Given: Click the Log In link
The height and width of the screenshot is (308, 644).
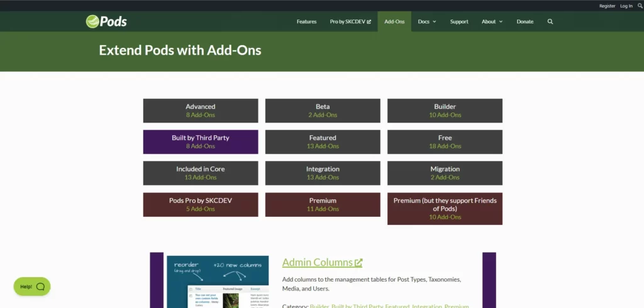Looking at the screenshot, I should 626,6.
